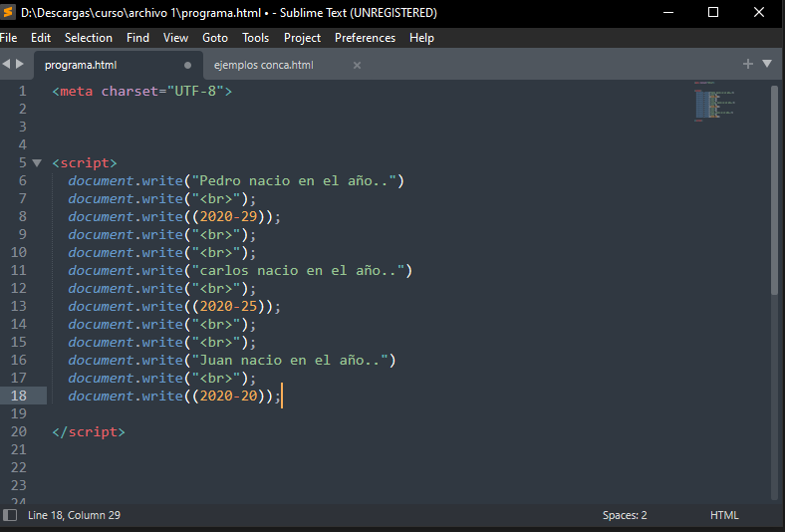The height and width of the screenshot is (532, 785).
Task: Toggle the side bar icon in status bar
Action: coord(10,515)
